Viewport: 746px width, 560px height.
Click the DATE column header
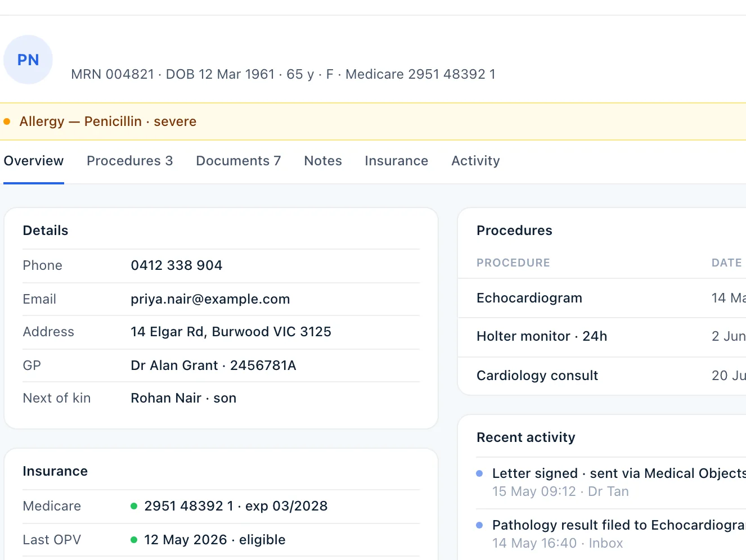[x=727, y=263]
